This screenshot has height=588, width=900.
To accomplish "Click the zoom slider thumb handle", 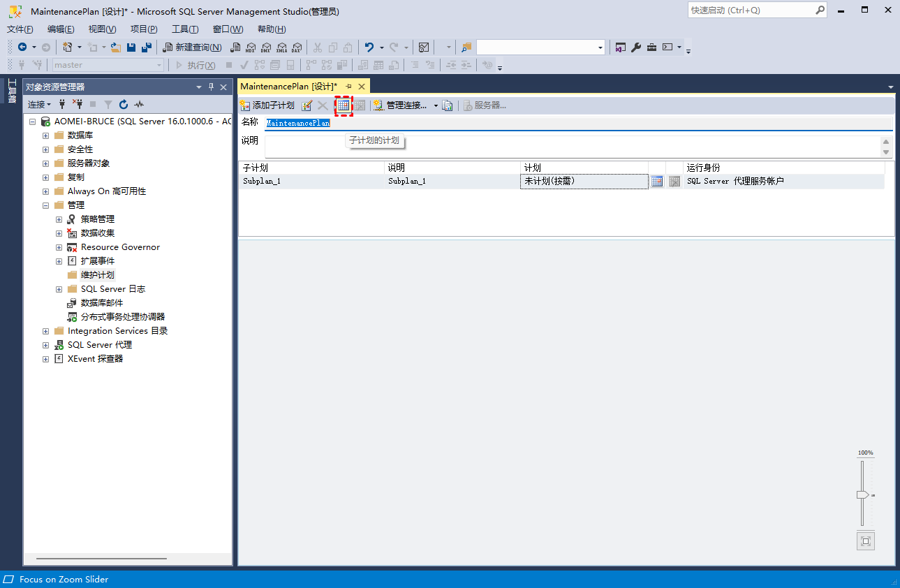I will click(862, 494).
